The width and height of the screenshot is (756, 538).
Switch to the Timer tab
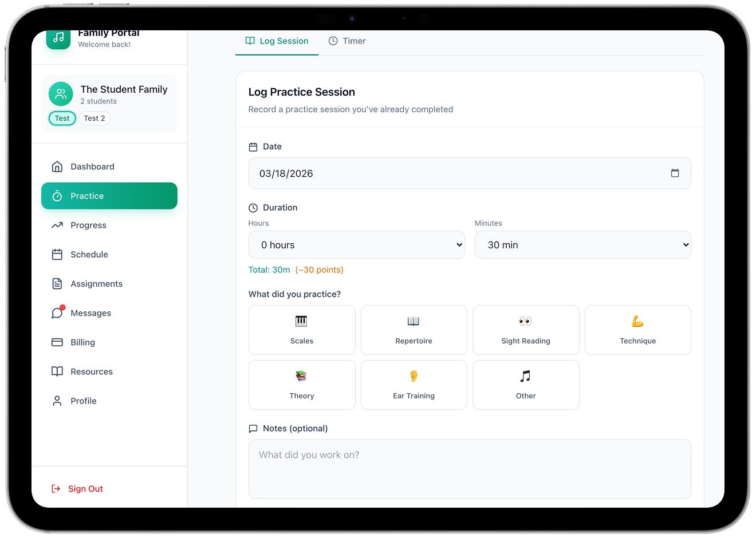coord(347,41)
